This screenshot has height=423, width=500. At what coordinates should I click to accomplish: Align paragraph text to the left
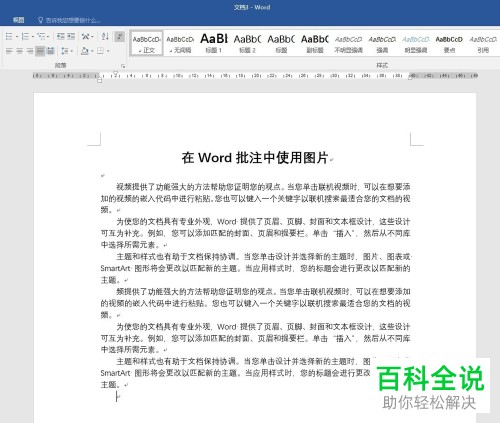[9, 51]
